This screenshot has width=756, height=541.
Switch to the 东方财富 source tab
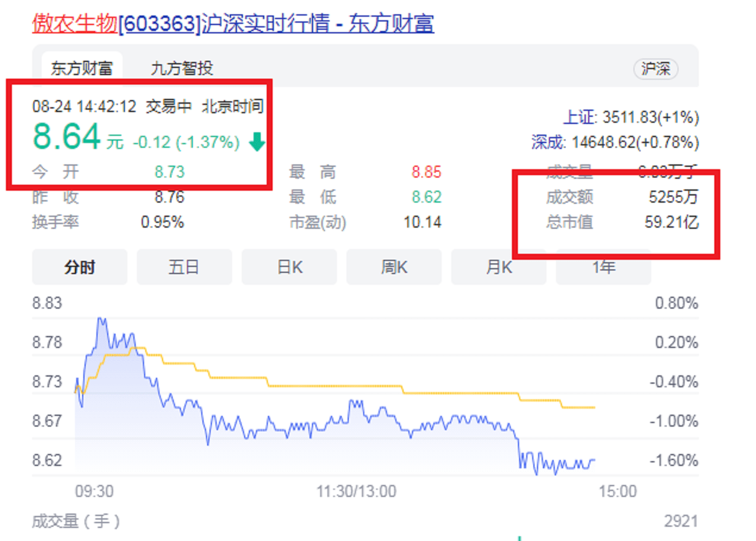[82, 68]
